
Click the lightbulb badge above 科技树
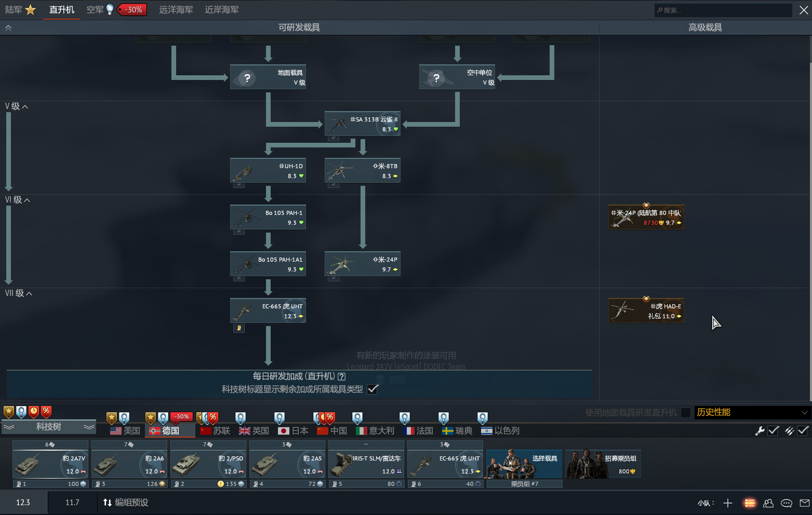click(x=21, y=412)
